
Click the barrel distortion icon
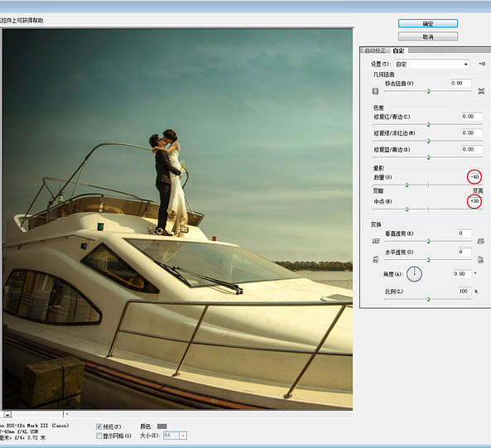point(375,91)
